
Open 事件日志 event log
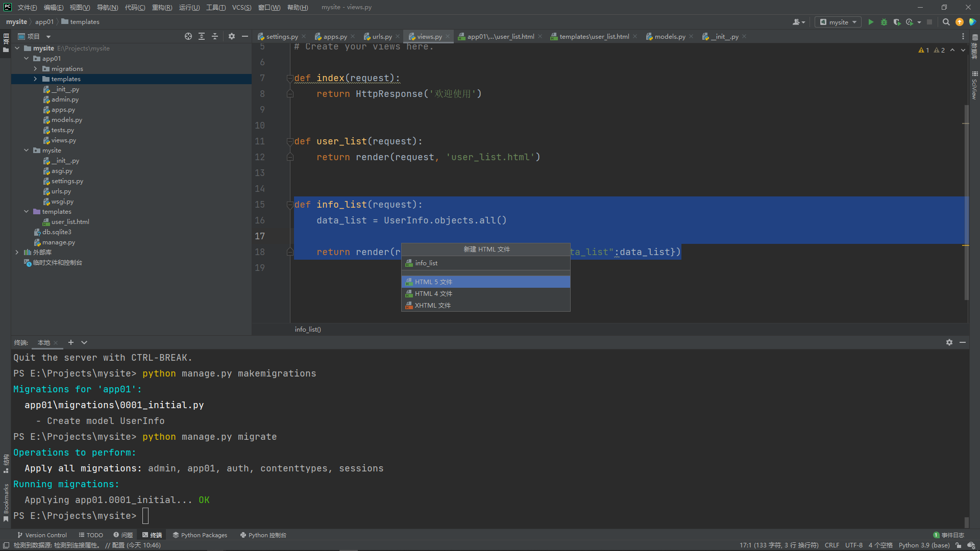[948, 535]
